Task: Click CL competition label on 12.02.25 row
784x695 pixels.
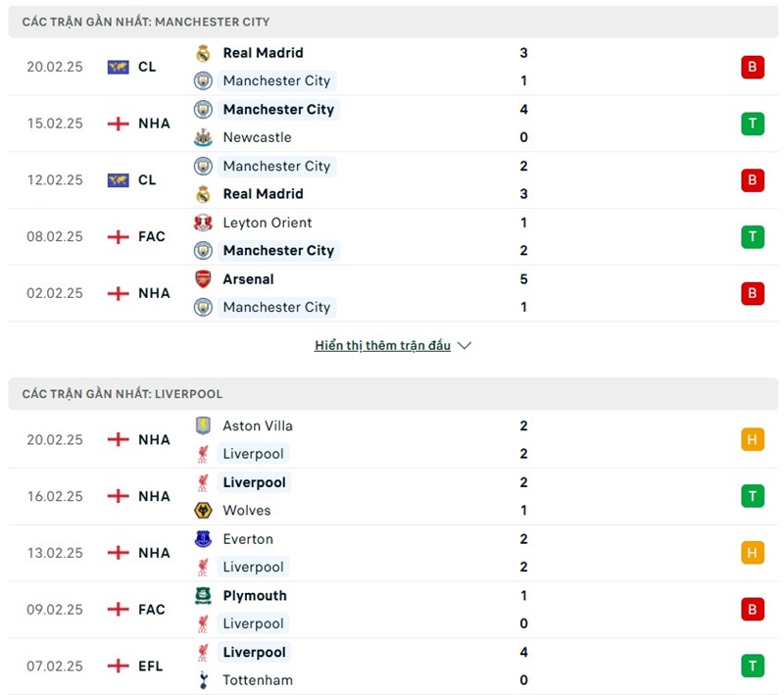Action: click(146, 180)
